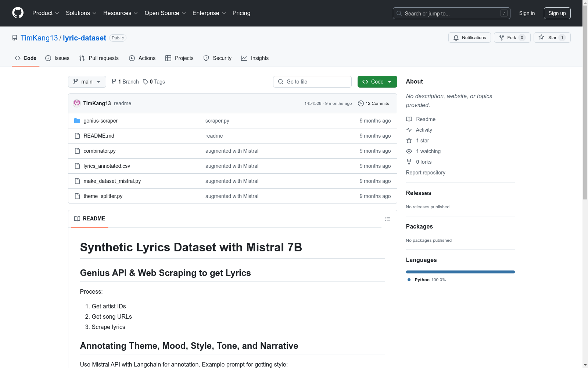Open the main branch selector dropdown
This screenshot has height=368, width=588.
[x=87, y=82]
